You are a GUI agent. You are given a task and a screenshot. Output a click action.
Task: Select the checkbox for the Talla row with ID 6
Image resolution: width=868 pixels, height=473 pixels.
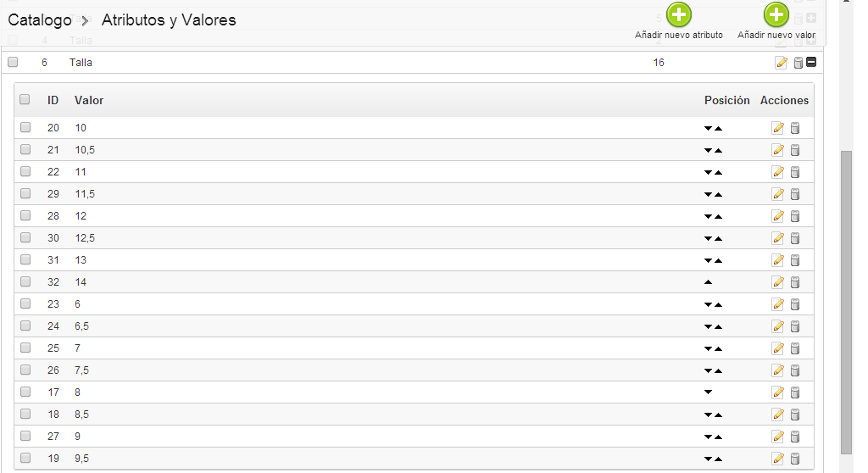coord(13,62)
